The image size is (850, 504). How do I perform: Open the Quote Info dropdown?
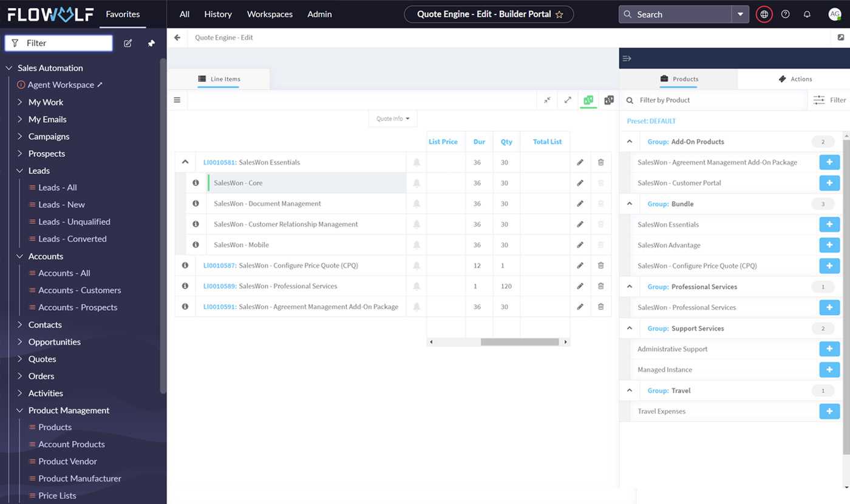(x=393, y=118)
